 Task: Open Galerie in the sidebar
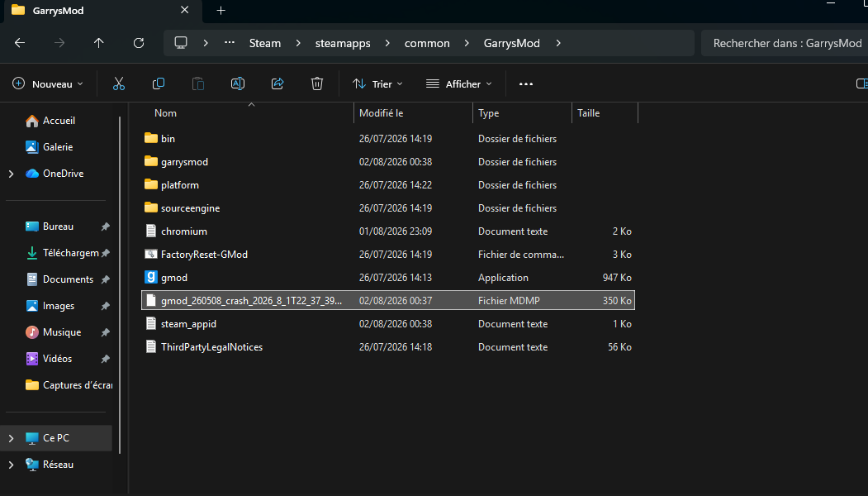click(50, 147)
